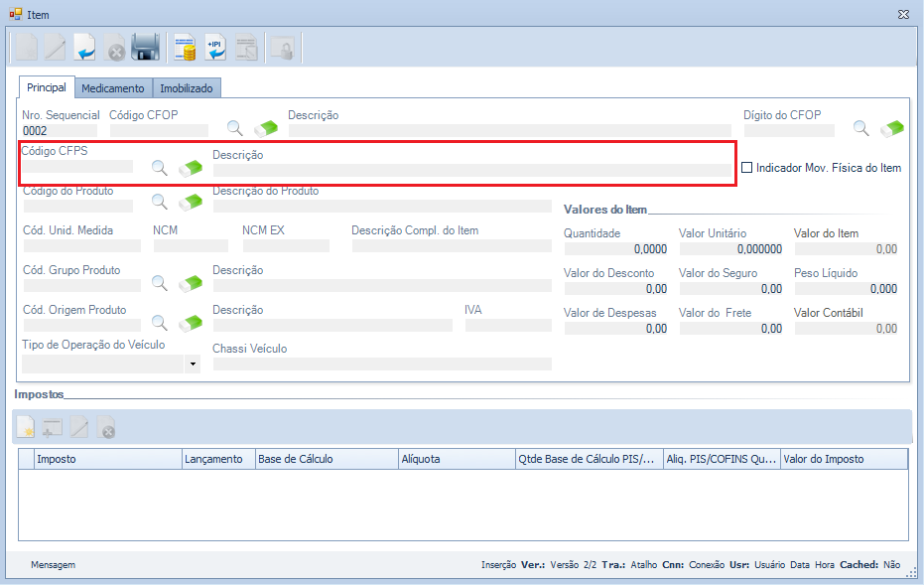The height and width of the screenshot is (585, 924).
Task: Click the Cód. Unid. Medida field
Action: point(82,246)
